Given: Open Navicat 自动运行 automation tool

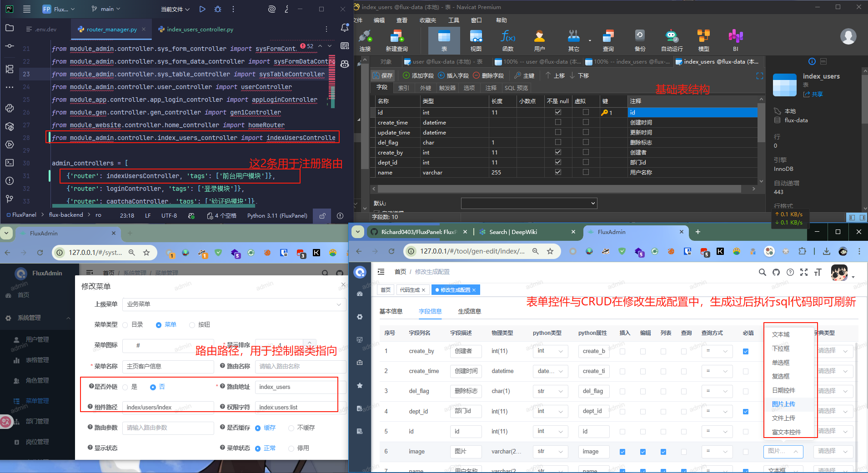Looking at the screenshot, I should pos(672,40).
